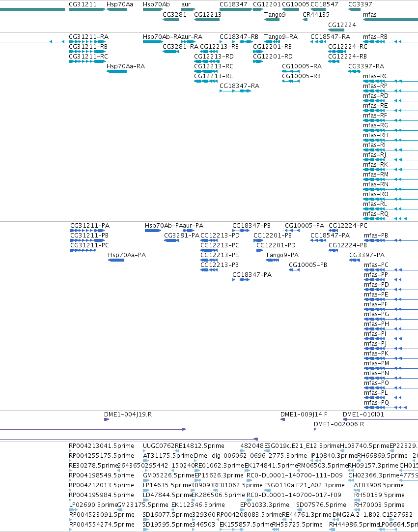
Task: Open the CG12224-RC transcript label
Action: [x=347, y=47]
